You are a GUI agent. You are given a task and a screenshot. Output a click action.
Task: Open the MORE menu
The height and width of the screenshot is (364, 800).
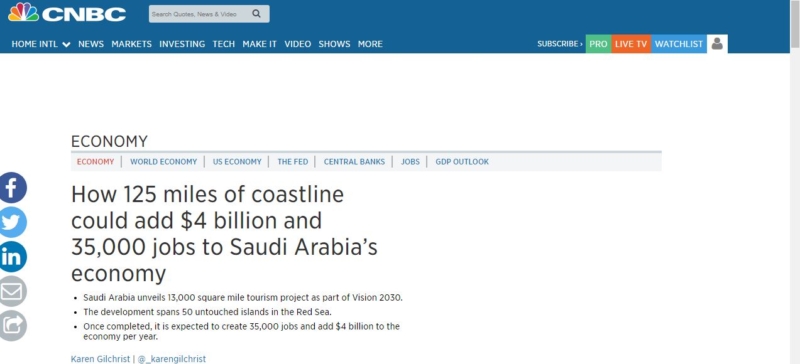point(370,44)
